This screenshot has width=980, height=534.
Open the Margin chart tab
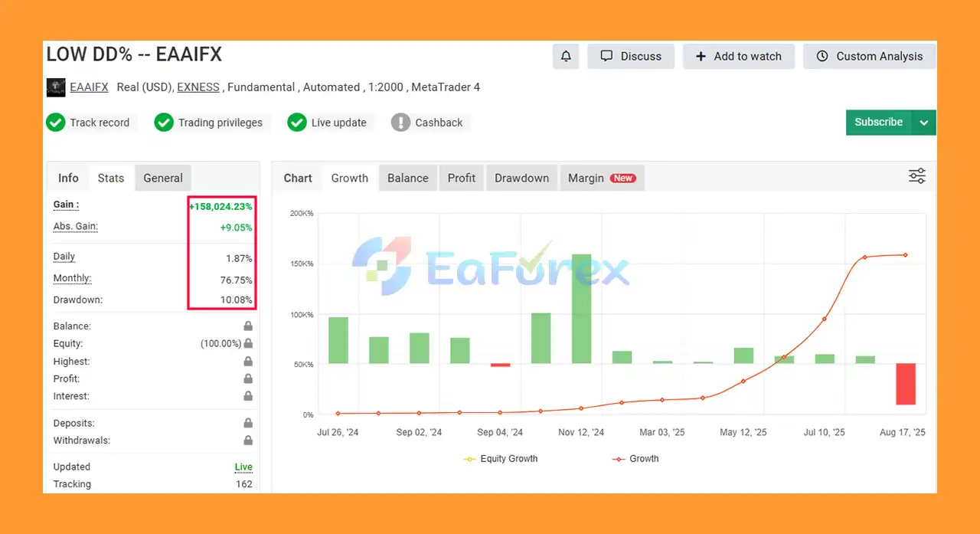[602, 178]
